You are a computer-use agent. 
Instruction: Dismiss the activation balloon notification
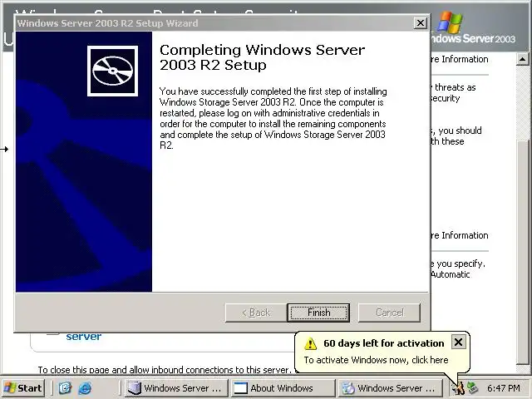pos(458,342)
